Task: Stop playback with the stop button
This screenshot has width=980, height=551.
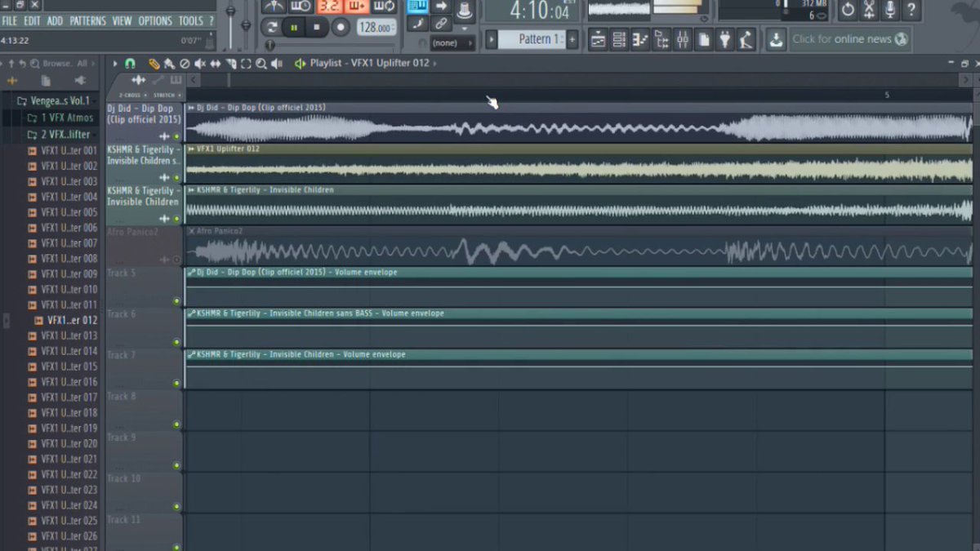Action: [318, 27]
